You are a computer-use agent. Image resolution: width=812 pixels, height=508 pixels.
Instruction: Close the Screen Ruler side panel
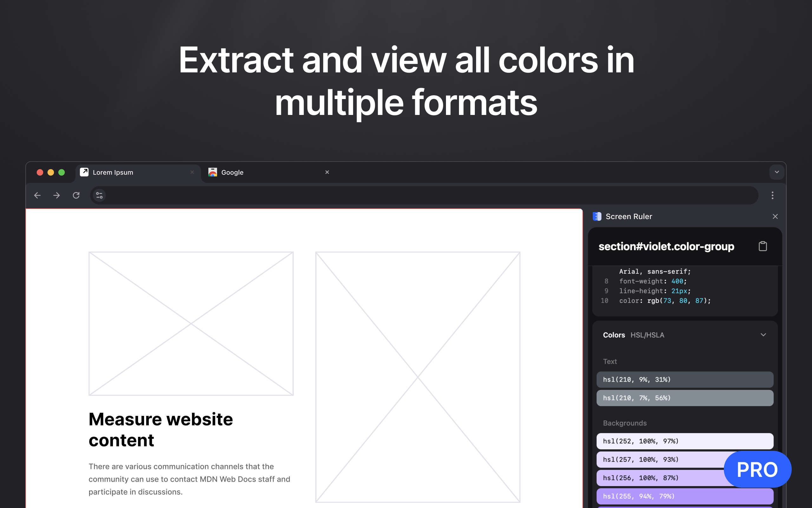775,216
